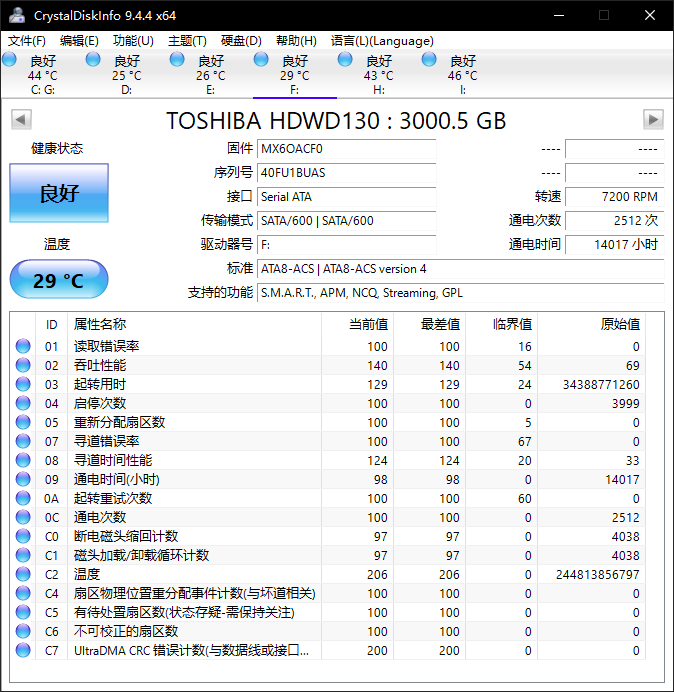674x692 pixels.
Task: Click the 当前值 column header
Action: click(358, 324)
